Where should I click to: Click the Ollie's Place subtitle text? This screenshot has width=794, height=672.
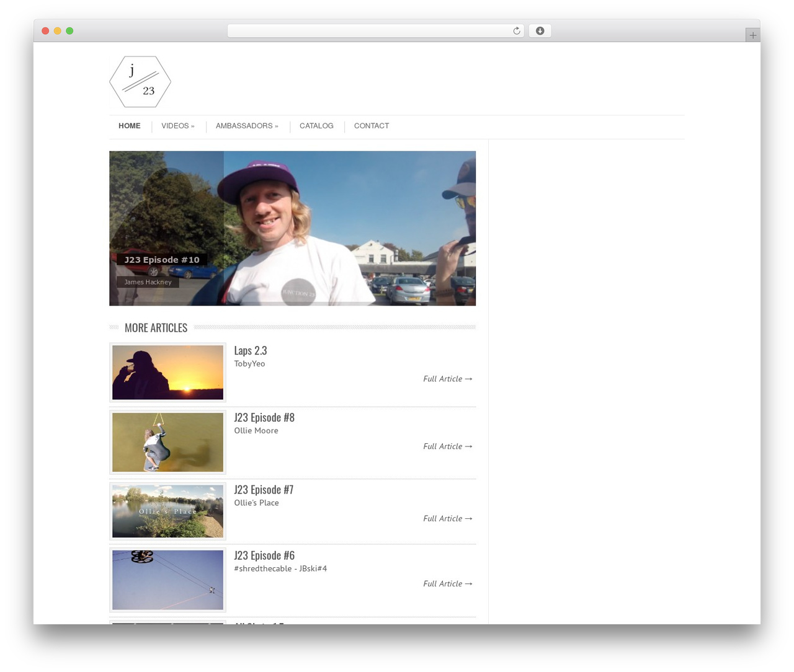click(x=256, y=503)
